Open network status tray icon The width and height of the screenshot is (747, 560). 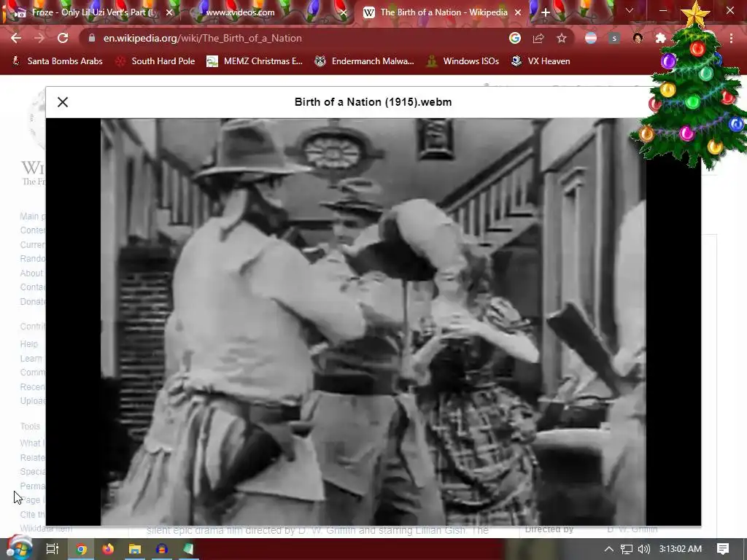tap(627, 549)
